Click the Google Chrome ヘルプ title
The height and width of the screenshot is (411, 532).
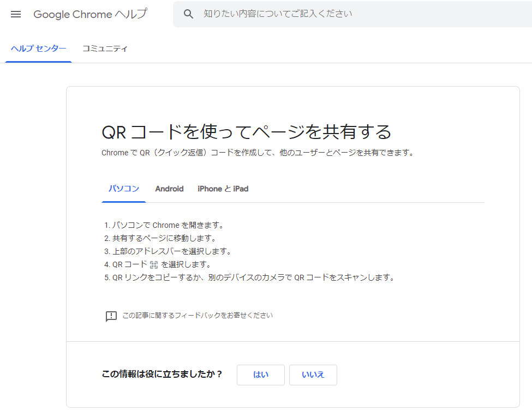tap(90, 14)
